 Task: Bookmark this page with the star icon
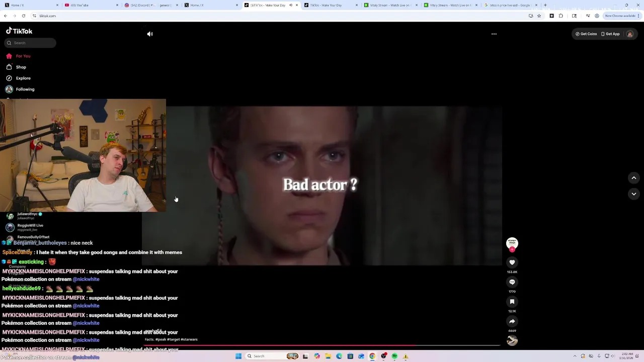539,16
